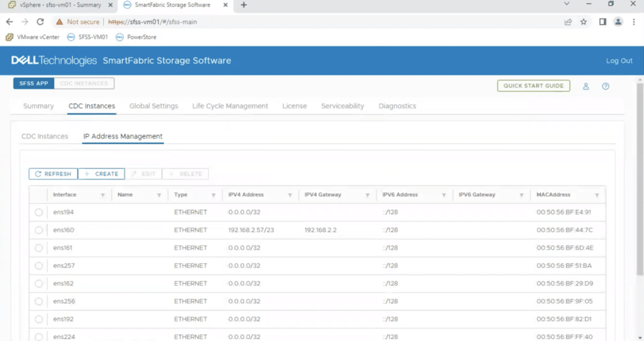Select the ens162 row radio button

(38, 284)
